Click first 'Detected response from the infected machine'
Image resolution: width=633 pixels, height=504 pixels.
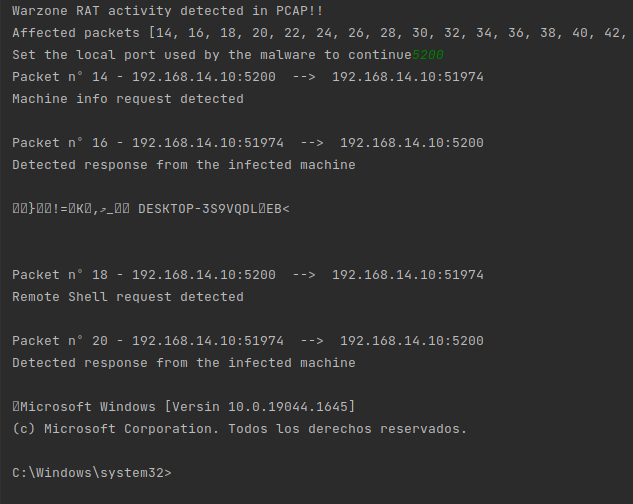click(184, 165)
